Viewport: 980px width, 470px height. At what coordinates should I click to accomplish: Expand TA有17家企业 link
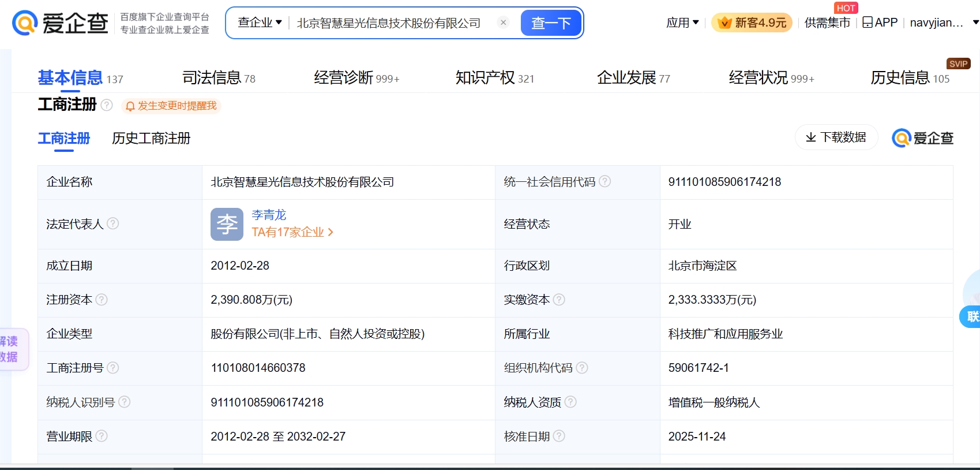(292, 232)
